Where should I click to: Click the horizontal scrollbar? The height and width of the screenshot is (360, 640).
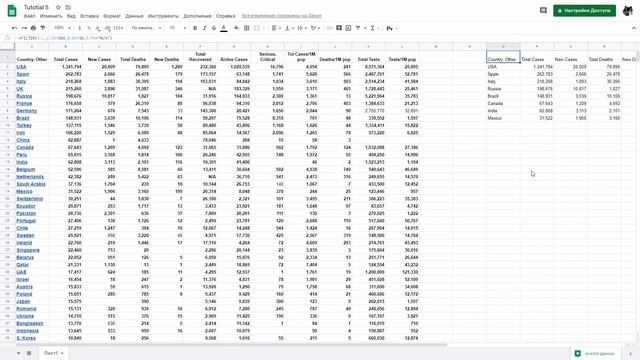tap(231, 345)
